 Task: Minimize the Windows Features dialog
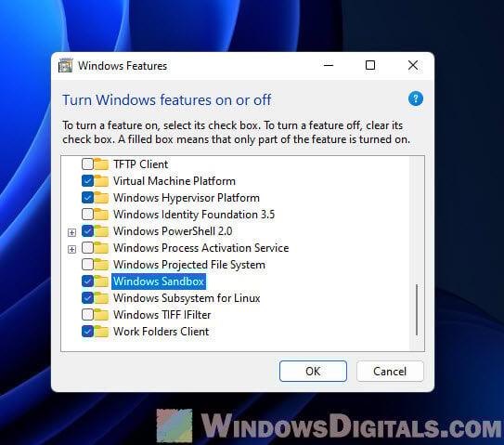[x=329, y=65]
